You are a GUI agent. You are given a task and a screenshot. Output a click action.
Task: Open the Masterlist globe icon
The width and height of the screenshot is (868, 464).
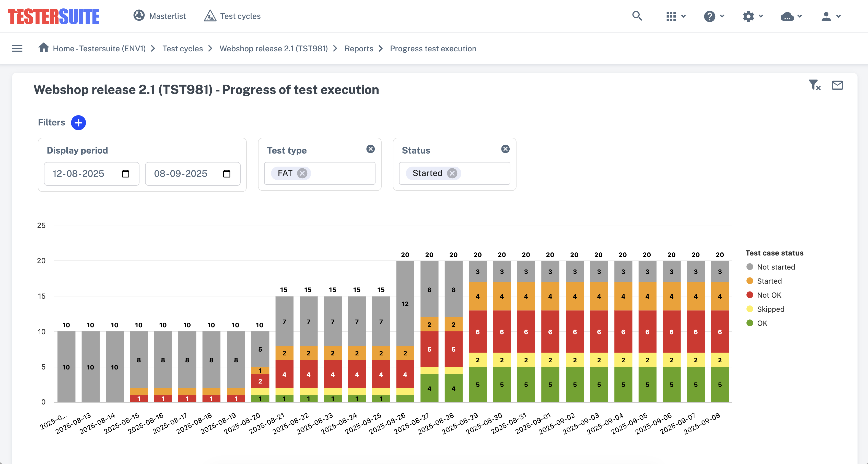coord(139,16)
